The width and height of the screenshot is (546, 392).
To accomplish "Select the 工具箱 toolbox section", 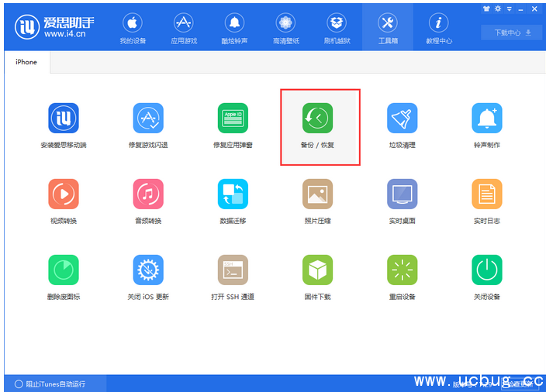I will [x=388, y=29].
